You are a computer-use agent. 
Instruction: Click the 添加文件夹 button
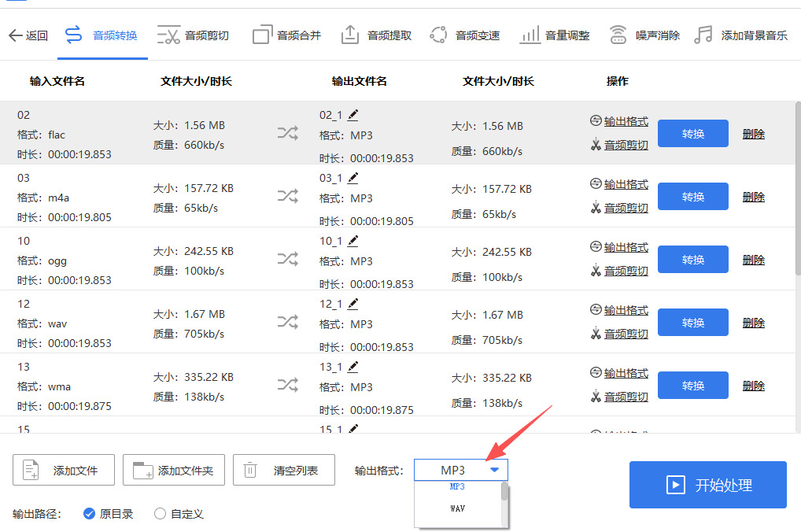tap(174, 470)
